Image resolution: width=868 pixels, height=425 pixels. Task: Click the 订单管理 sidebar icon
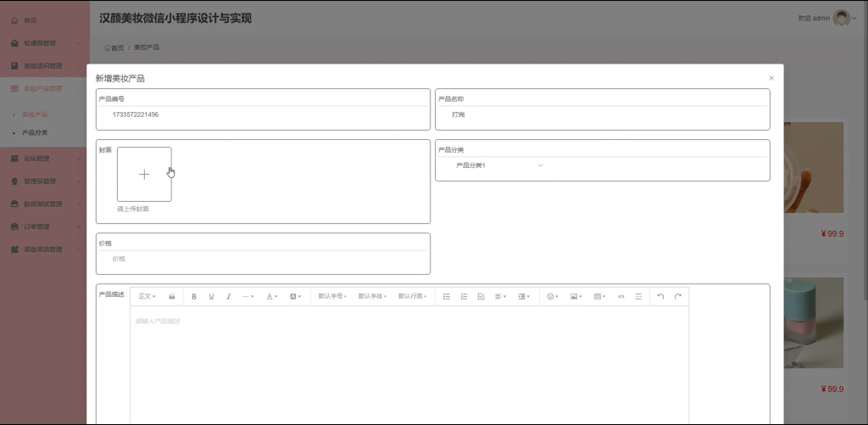click(x=14, y=226)
